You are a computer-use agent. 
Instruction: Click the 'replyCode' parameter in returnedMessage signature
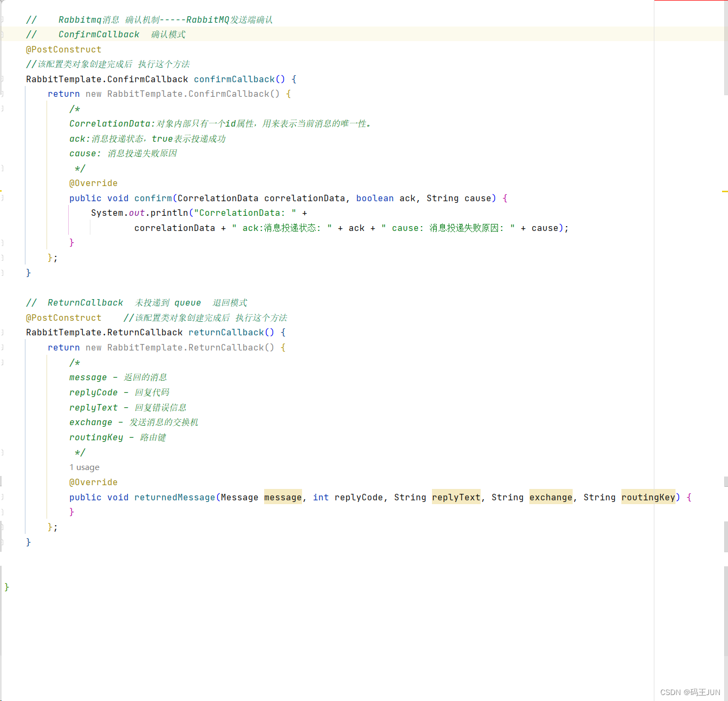point(358,497)
